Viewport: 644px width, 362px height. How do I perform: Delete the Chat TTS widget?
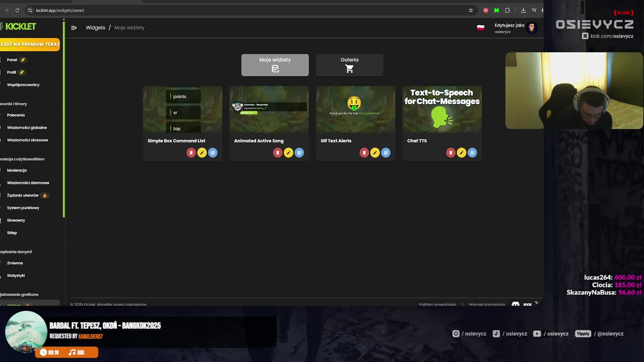click(x=451, y=153)
